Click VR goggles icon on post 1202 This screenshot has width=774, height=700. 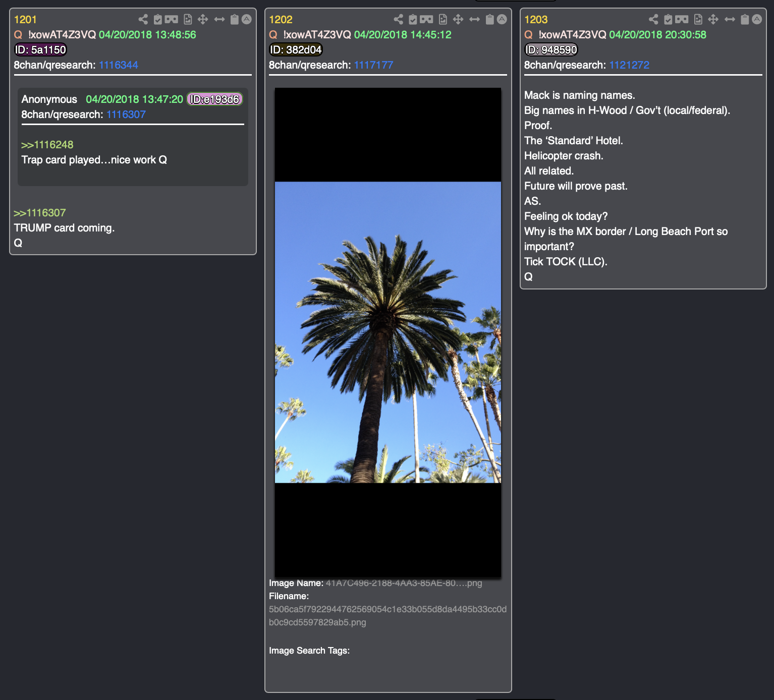[x=427, y=20]
